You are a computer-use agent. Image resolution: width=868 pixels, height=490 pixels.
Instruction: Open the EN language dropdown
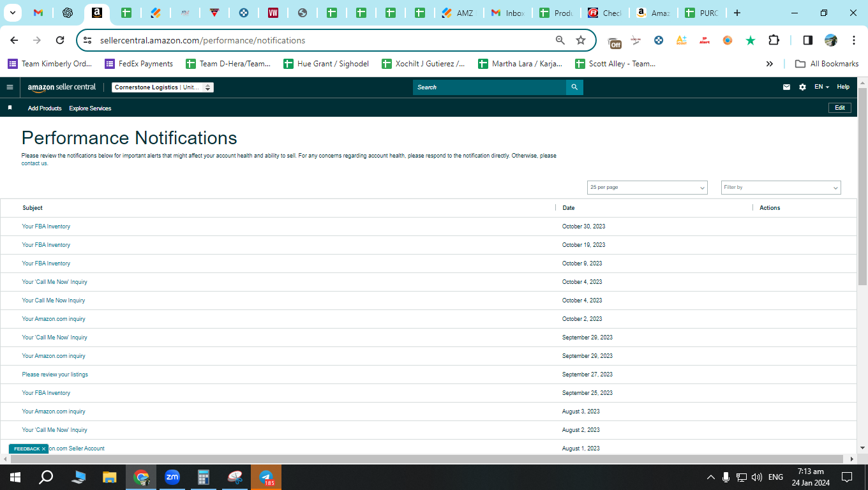click(x=821, y=87)
